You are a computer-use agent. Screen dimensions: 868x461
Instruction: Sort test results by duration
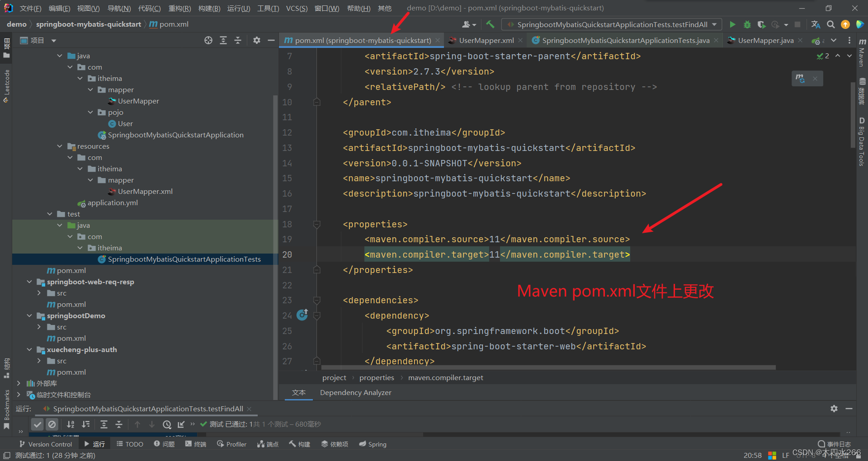85,424
